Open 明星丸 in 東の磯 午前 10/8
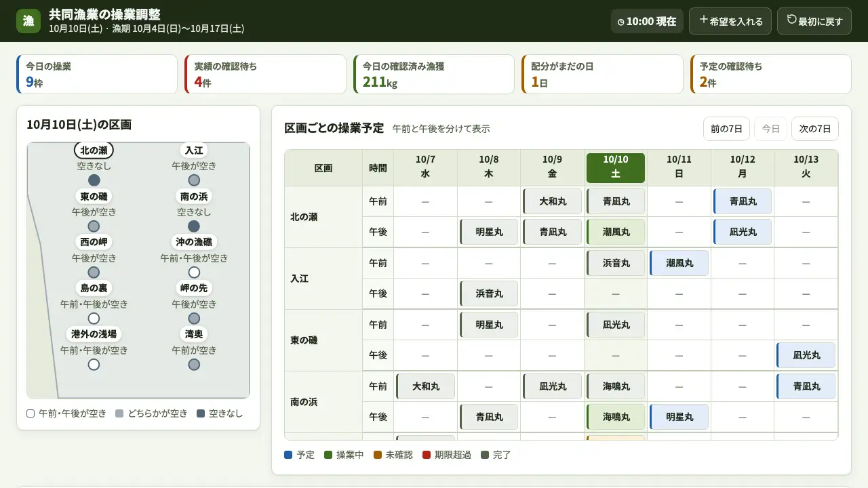 click(x=489, y=325)
